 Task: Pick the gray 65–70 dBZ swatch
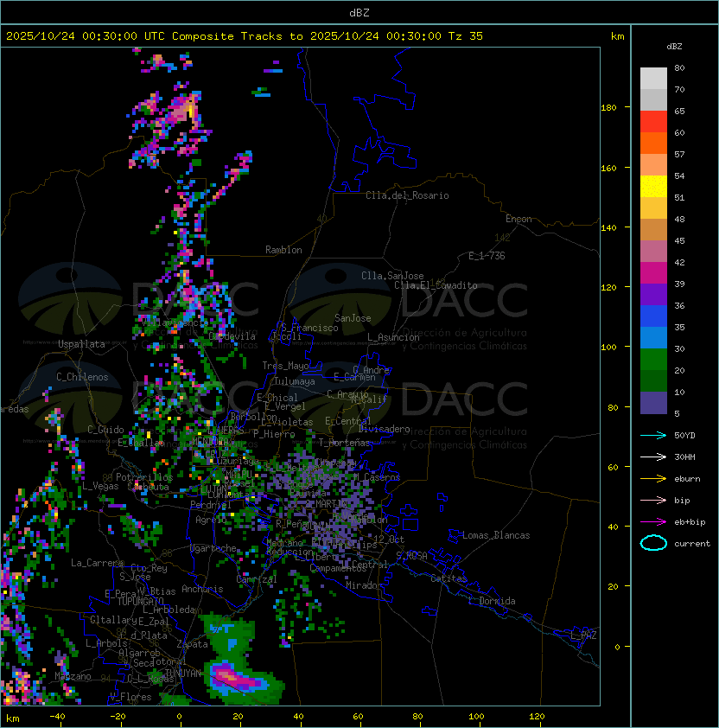(x=653, y=99)
